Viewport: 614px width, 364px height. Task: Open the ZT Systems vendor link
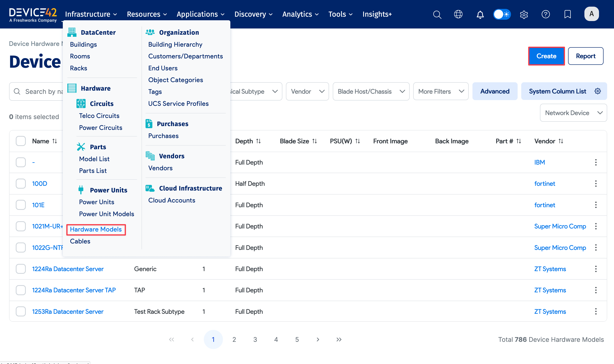point(550,269)
